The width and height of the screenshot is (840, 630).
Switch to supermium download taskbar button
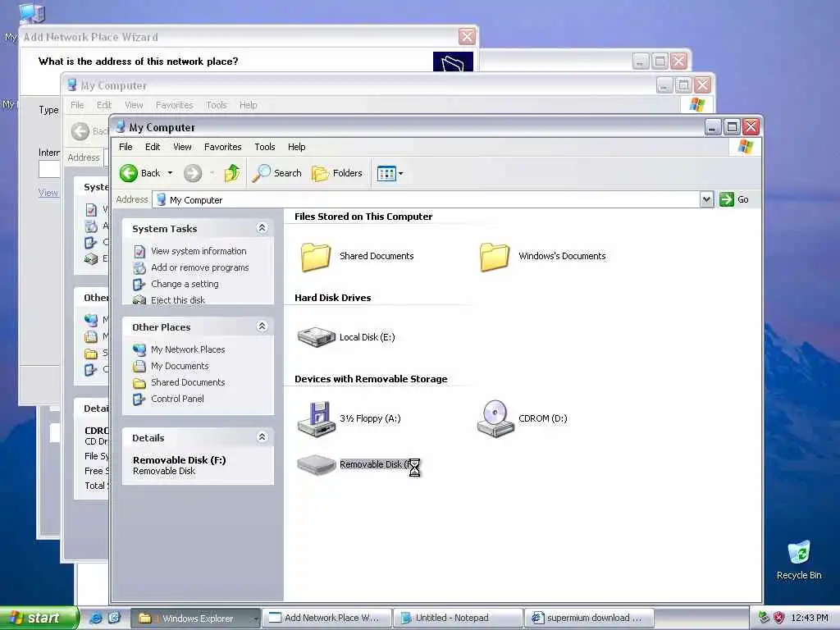click(x=589, y=619)
